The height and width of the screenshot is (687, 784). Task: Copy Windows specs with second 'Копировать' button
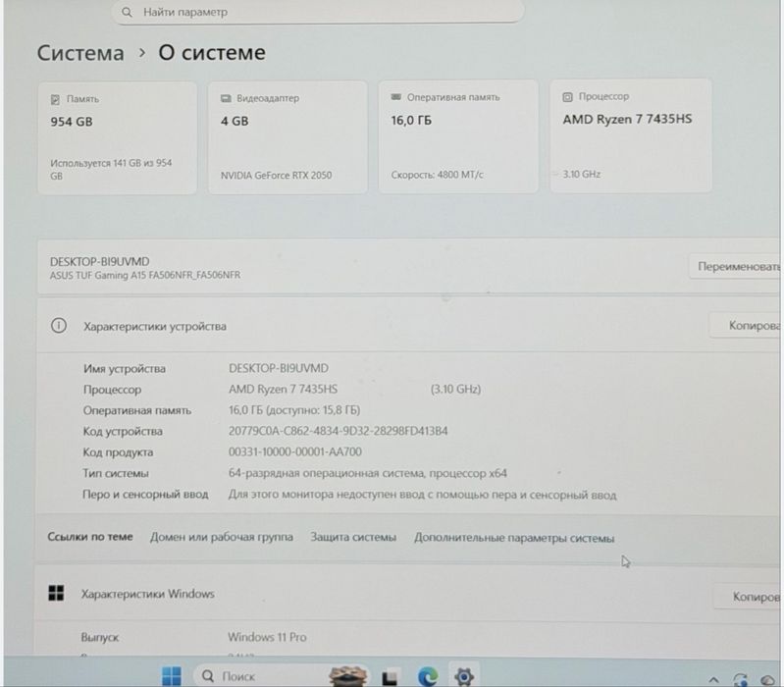(x=749, y=597)
